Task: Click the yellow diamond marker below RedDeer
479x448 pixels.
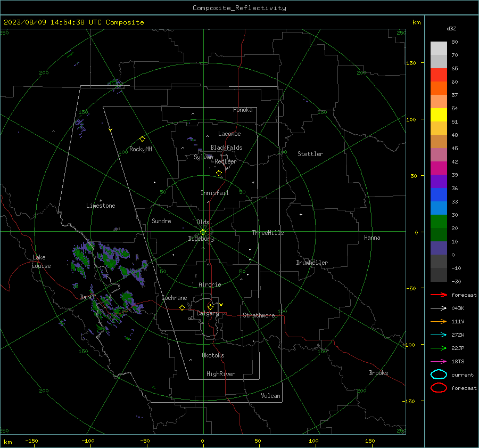Action: pyautogui.click(x=219, y=173)
